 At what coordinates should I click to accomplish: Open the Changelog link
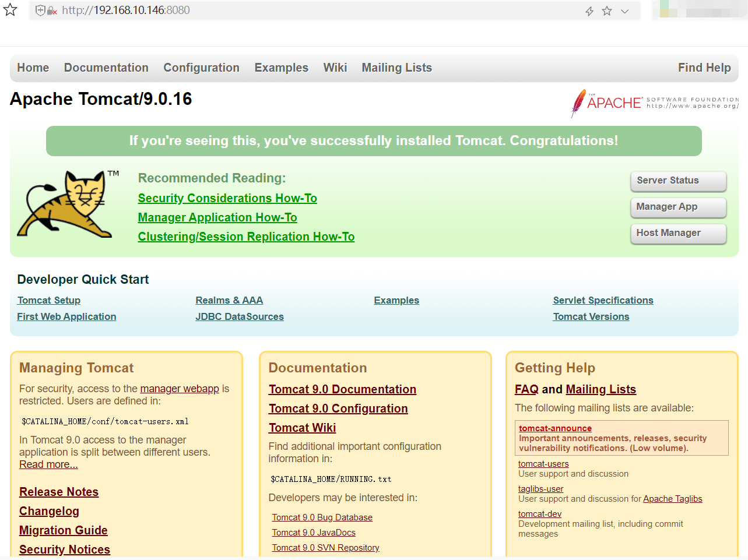[49, 511]
